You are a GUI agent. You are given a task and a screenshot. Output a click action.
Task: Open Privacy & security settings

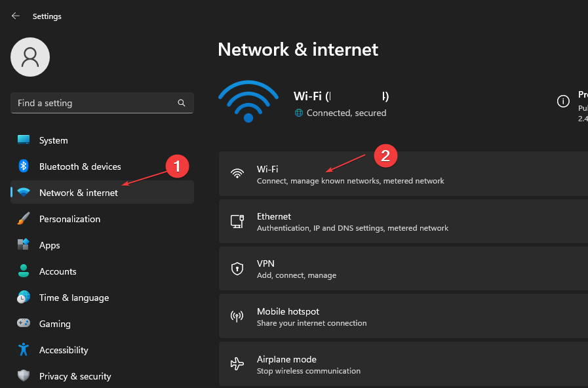75,376
